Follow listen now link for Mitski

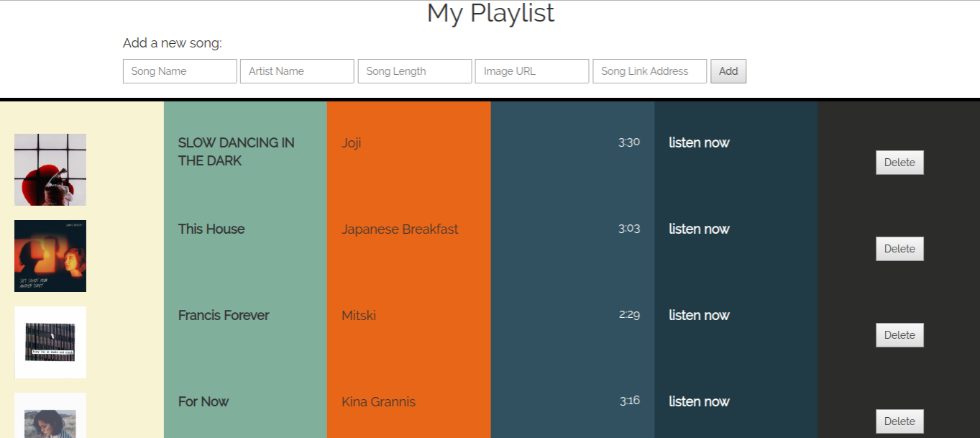coord(699,315)
